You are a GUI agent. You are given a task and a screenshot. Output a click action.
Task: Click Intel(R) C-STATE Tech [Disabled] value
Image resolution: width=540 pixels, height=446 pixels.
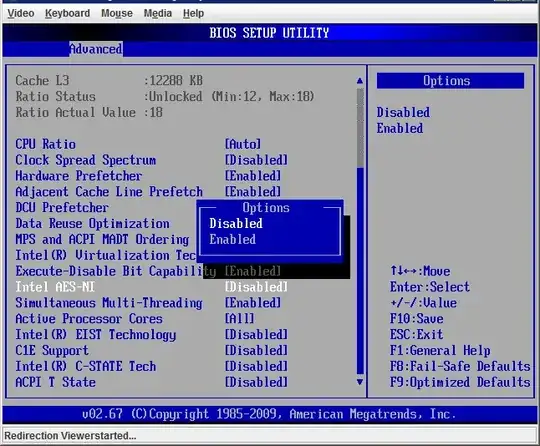[256, 366]
